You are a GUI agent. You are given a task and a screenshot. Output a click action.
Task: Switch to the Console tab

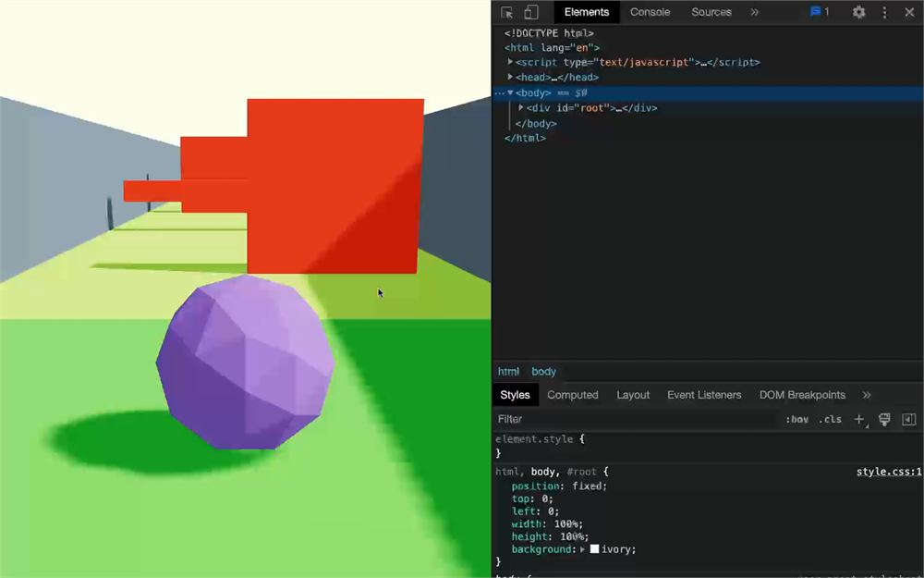pos(650,12)
